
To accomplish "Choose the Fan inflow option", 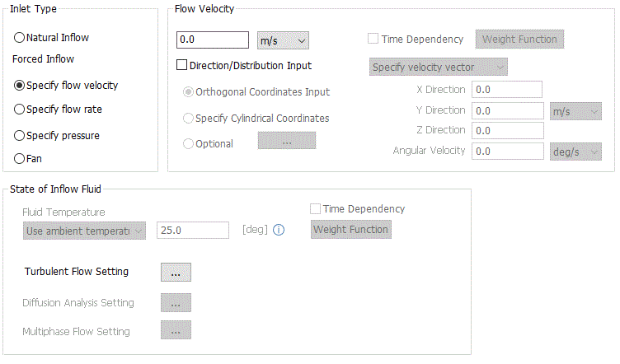I will [20, 159].
